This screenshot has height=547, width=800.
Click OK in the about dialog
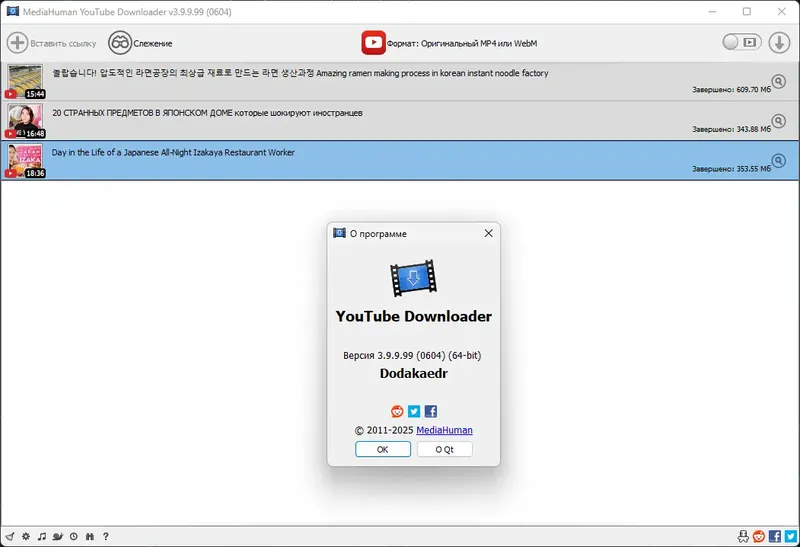[x=383, y=449]
